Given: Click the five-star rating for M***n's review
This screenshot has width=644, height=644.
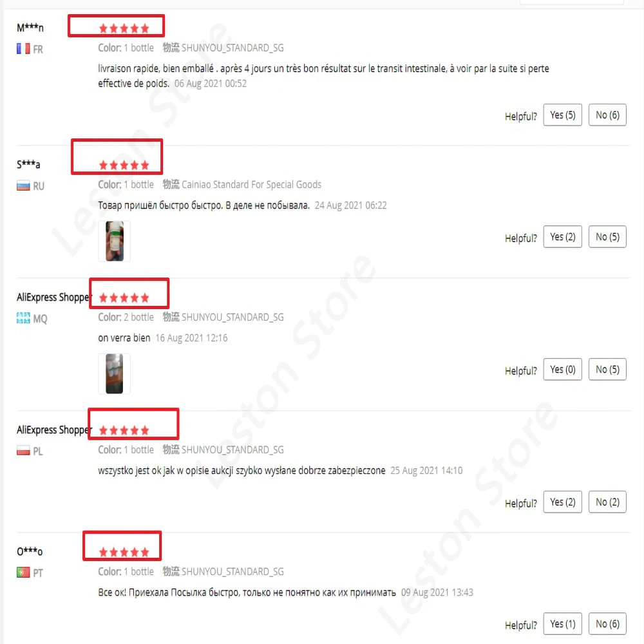Looking at the screenshot, I should pos(124,29).
